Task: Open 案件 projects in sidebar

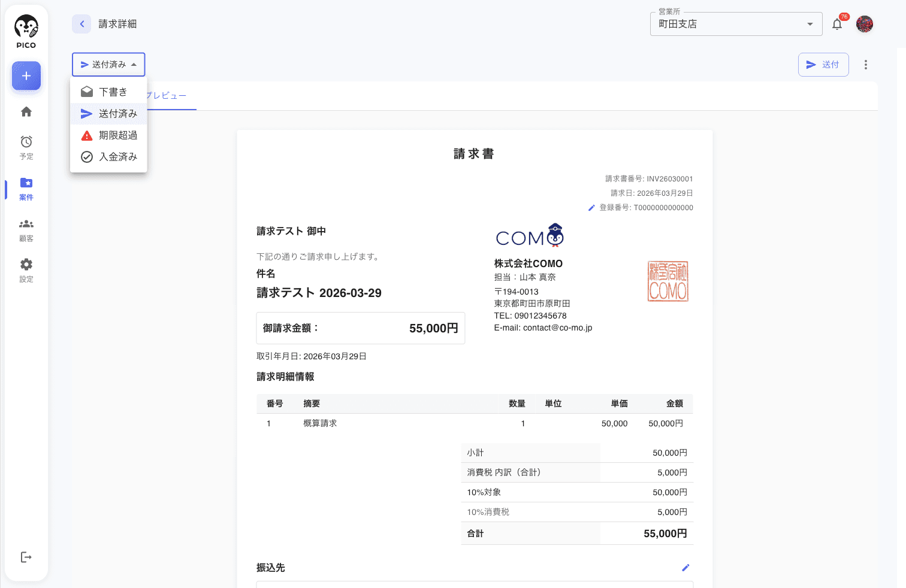Action: [26, 189]
